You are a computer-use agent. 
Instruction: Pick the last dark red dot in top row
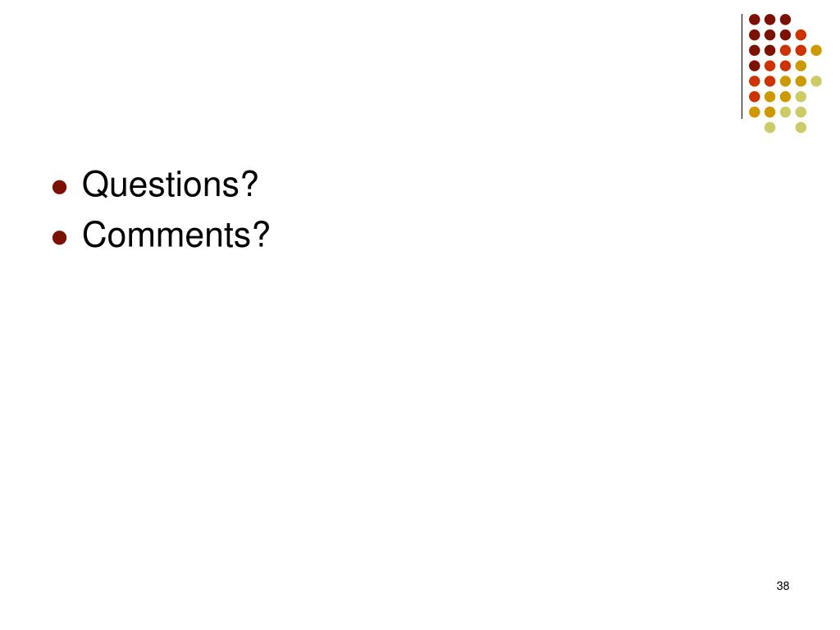[785, 20]
